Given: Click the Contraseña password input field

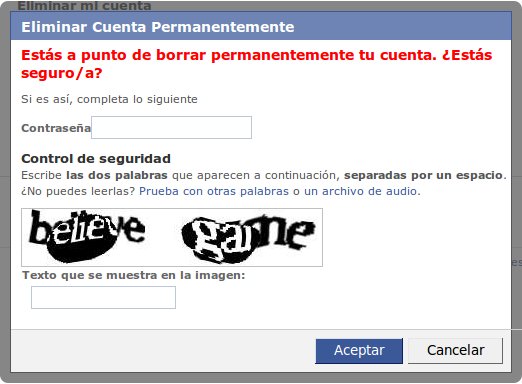Looking at the screenshot, I should 171,127.
